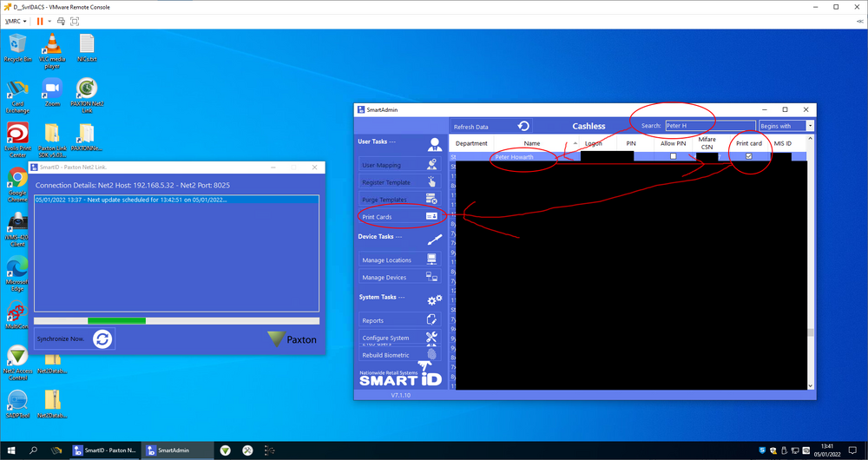Click Print Cards button
The height and width of the screenshot is (460, 868).
[x=399, y=216]
